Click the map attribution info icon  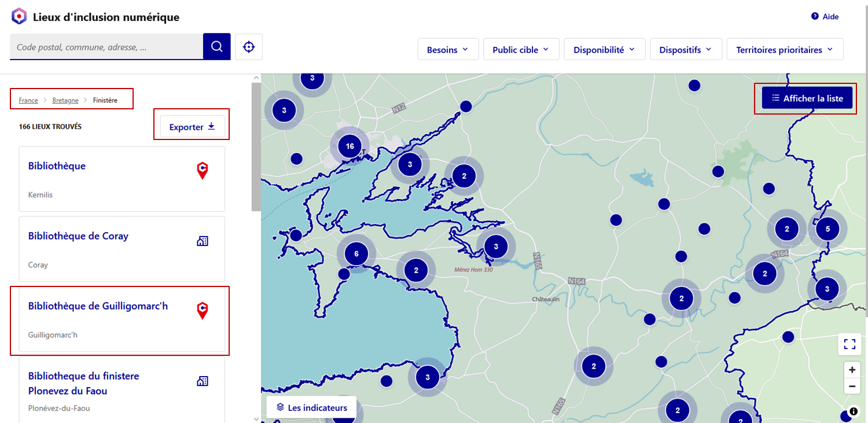853,411
